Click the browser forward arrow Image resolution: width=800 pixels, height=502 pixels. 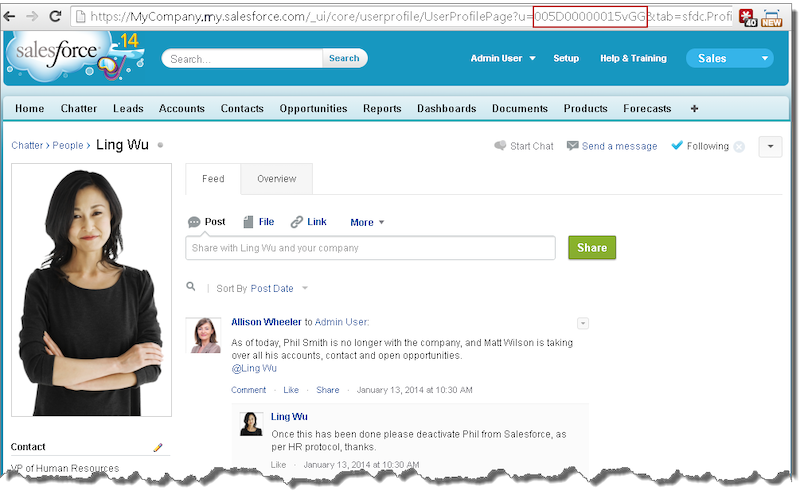(x=32, y=16)
